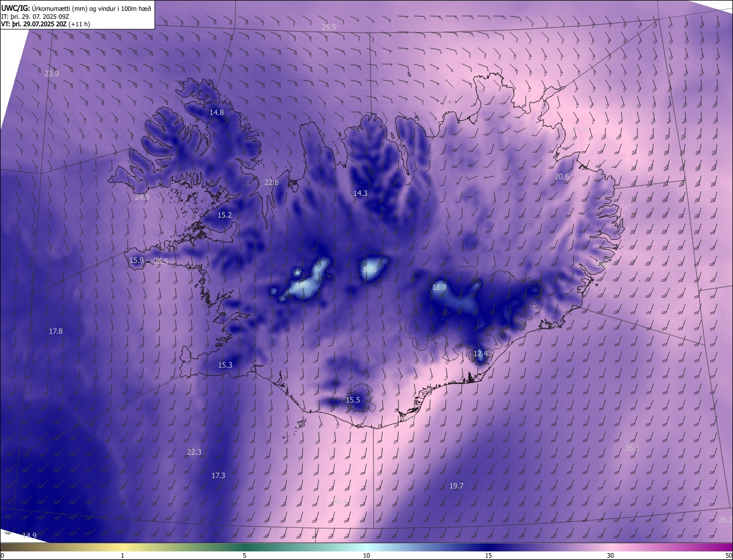Click the 22.3 value label
Viewport: 733px width, 560px height.
pos(194,452)
